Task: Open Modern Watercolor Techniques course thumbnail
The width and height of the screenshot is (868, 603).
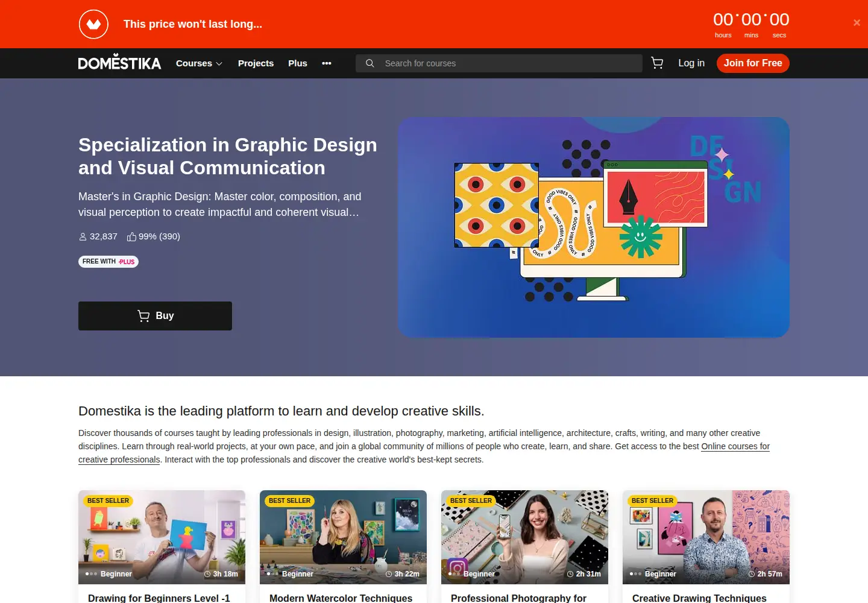Action: [x=343, y=537]
